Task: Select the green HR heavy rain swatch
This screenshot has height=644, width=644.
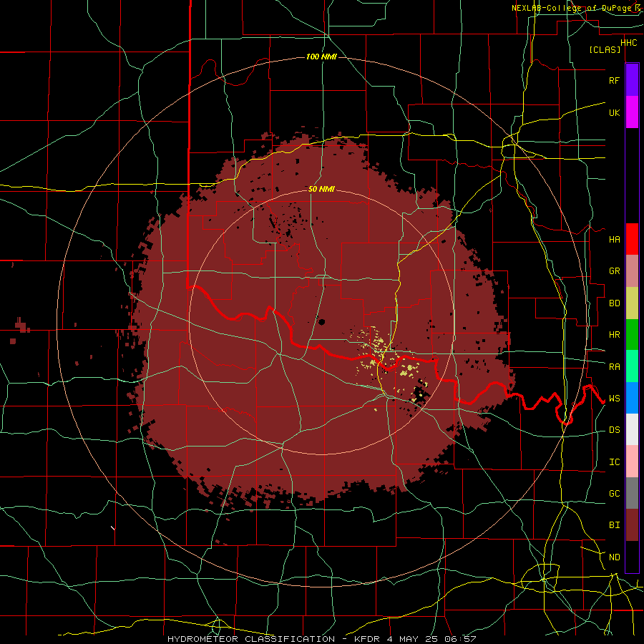Action: click(x=632, y=334)
